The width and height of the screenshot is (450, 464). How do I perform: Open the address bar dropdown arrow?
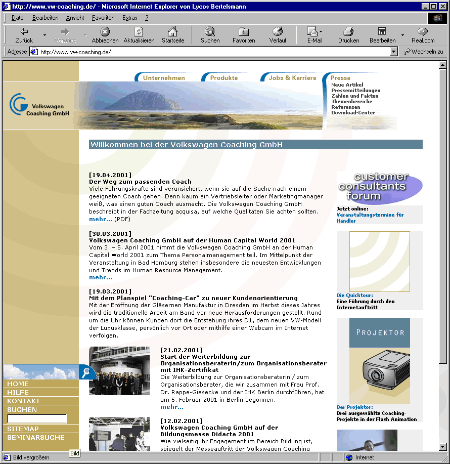tap(394, 52)
